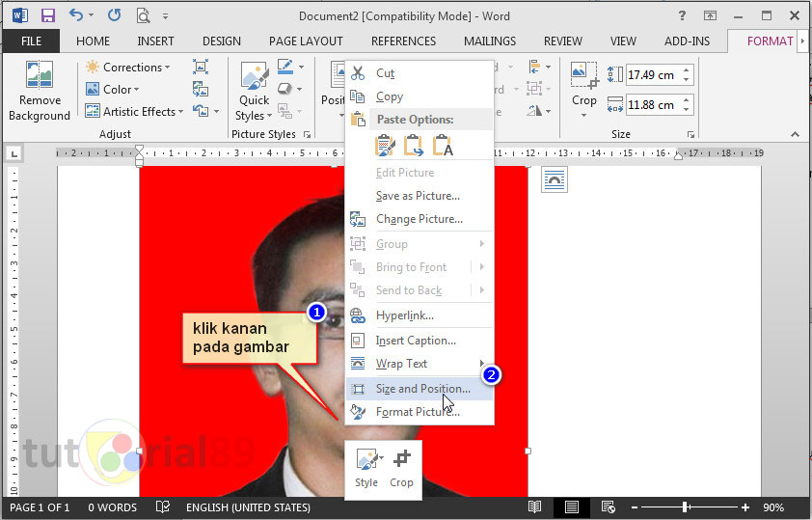Select Keep Text Only paste option
Viewport: 812px width, 520px height.
[443, 146]
